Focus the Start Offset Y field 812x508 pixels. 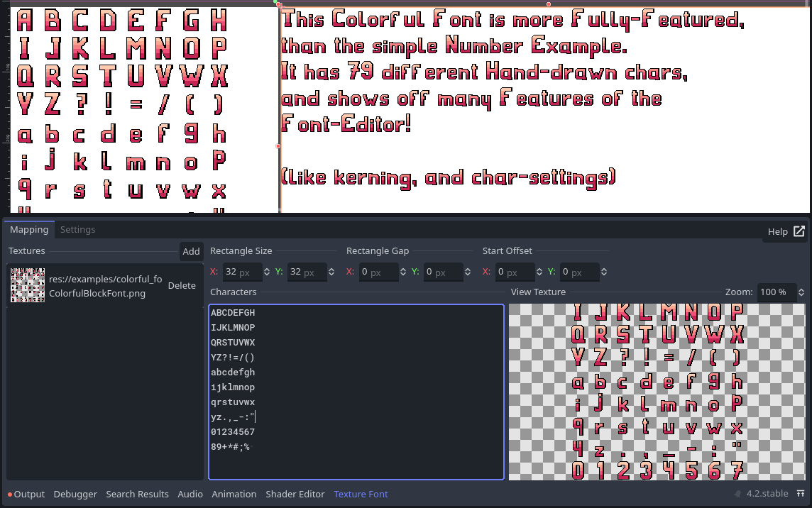pyautogui.click(x=579, y=272)
